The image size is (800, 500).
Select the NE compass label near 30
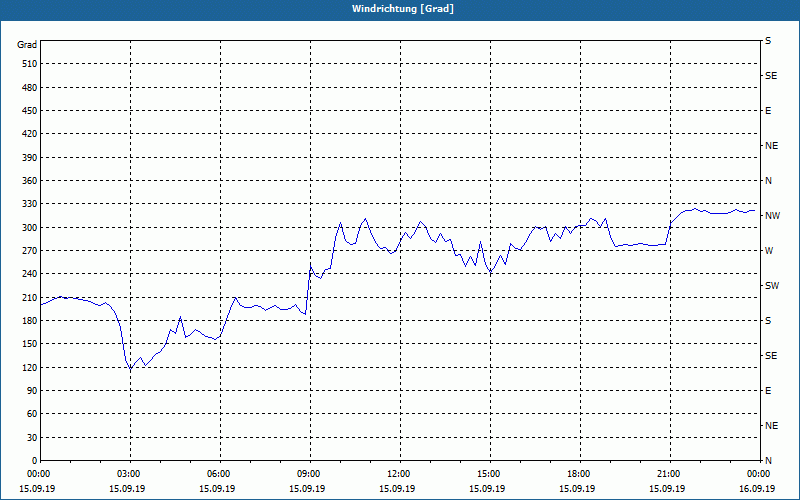click(x=772, y=426)
